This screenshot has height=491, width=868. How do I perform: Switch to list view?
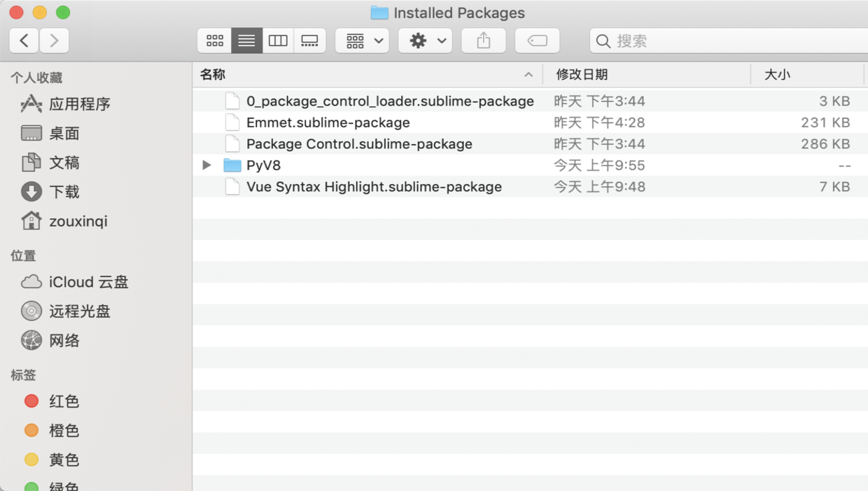[246, 41]
